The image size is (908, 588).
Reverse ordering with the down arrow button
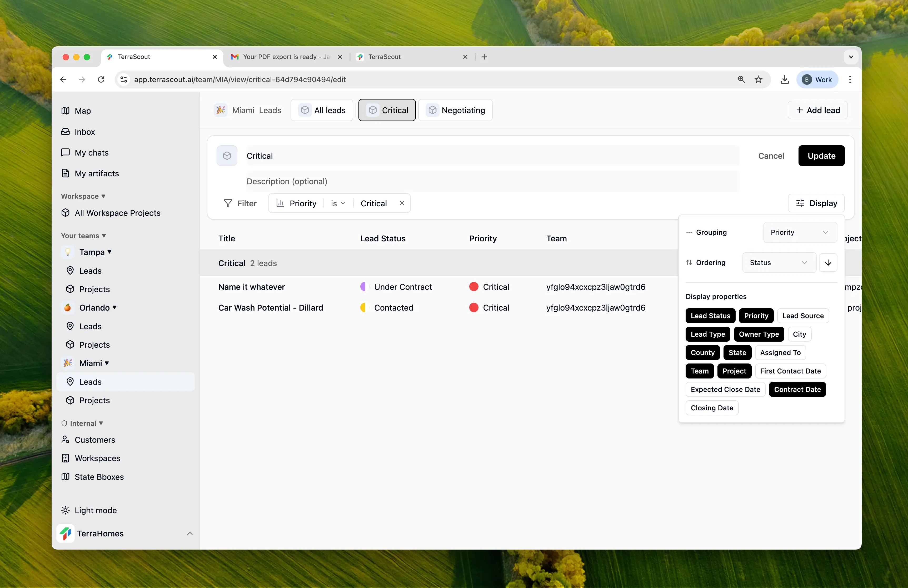pos(828,262)
